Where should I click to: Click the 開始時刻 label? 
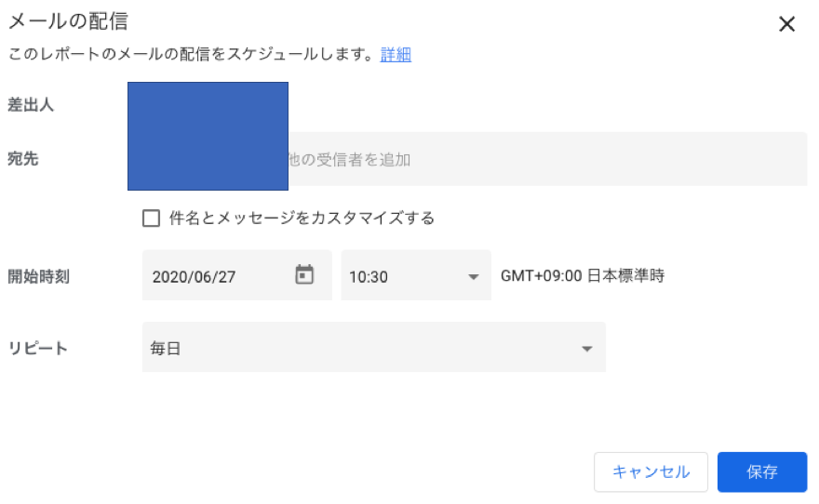[39, 276]
